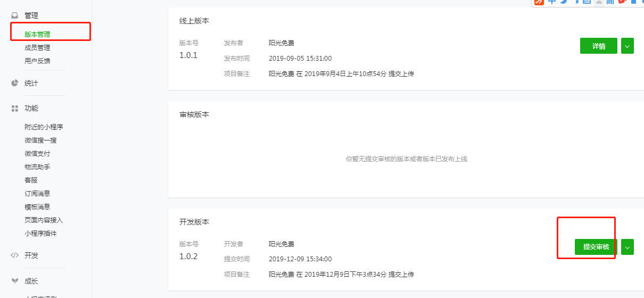Click the soft keyboard icon in IME toolbar
The height and width of the screenshot is (298, 644).
click(x=587, y=2)
